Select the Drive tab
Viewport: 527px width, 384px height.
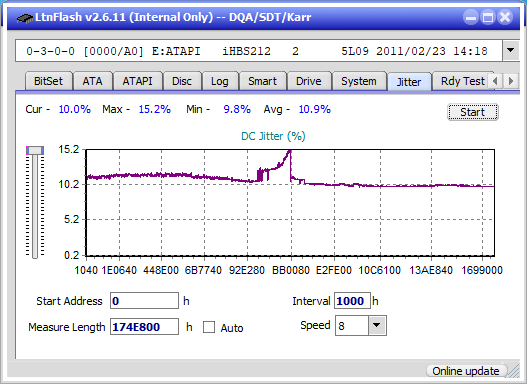(309, 81)
